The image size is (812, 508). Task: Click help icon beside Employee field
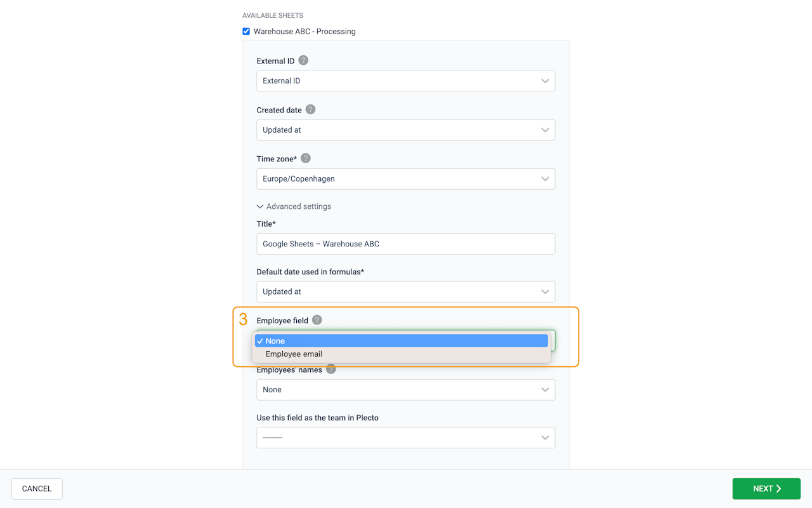pyautogui.click(x=317, y=320)
